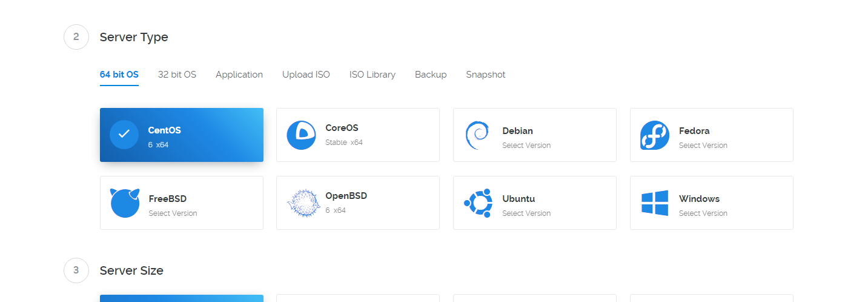The image size is (868, 302).
Task: Switch to the Backup tab
Action: click(x=431, y=75)
